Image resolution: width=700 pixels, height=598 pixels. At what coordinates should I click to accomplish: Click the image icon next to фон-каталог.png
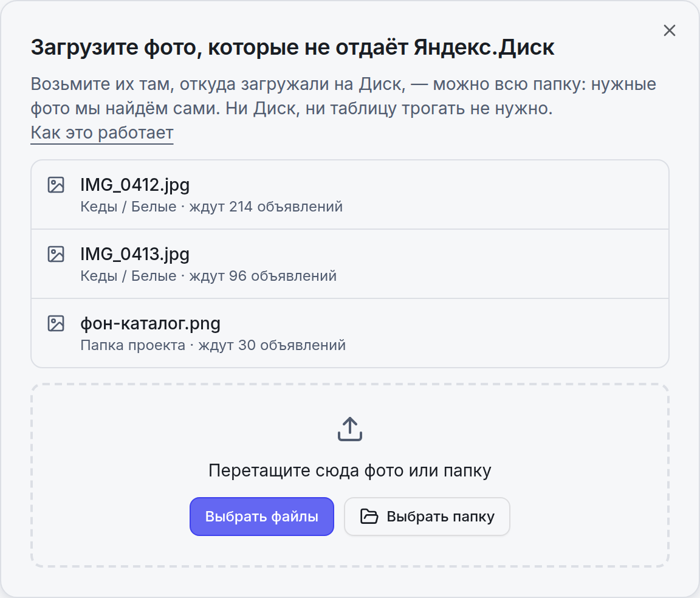(x=56, y=324)
